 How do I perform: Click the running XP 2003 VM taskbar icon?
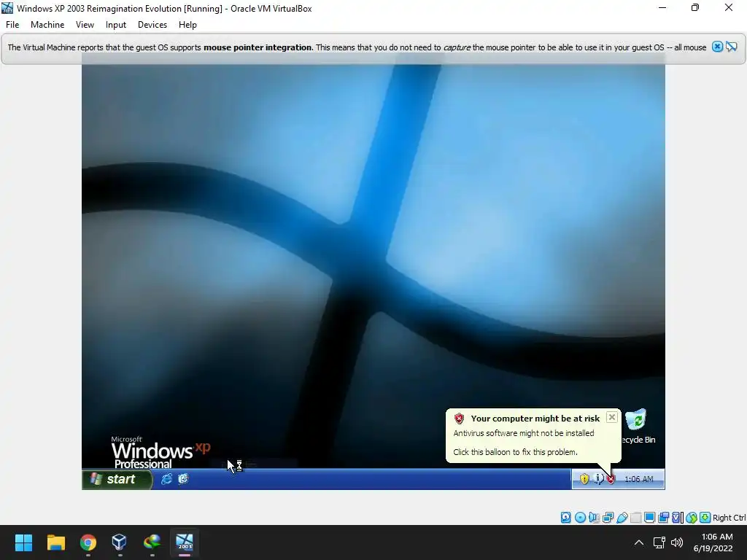pyautogui.click(x=185, y=542)
